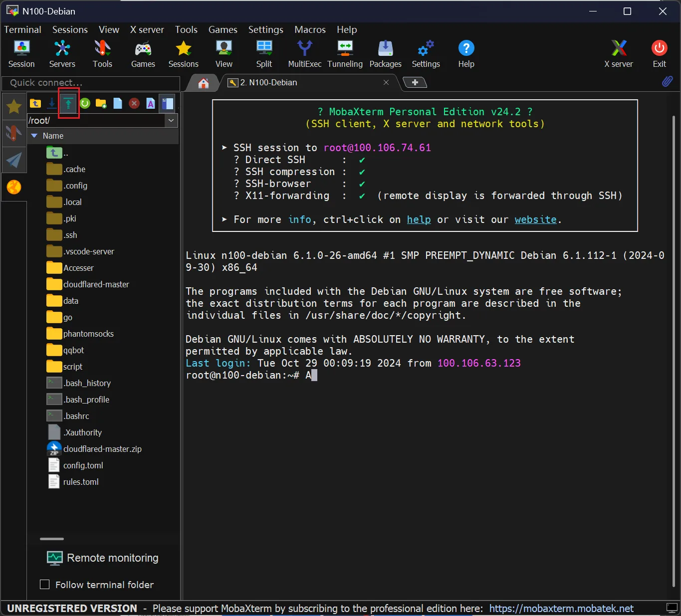
Task: Click the Packages toolbar icon
Action: (x=385, y=54)
